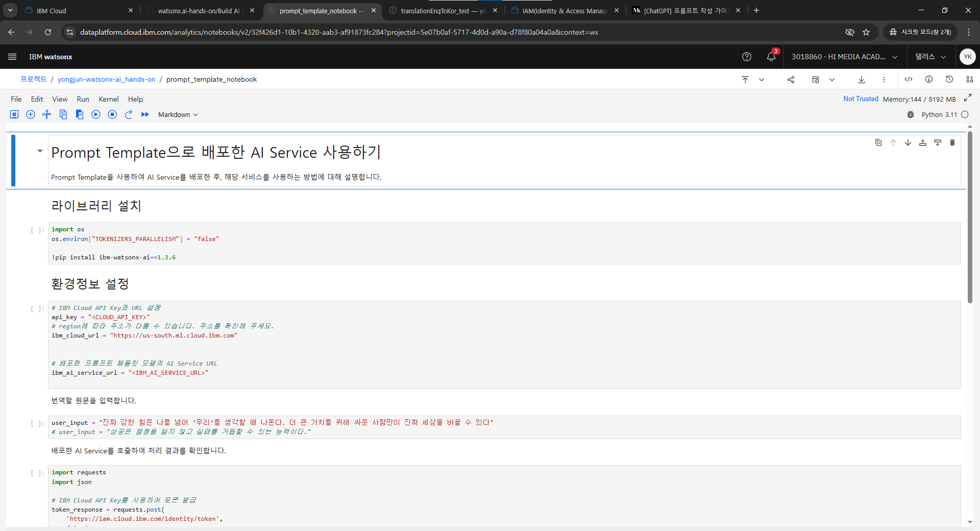Move the selected cell down
Viewport: 980px width, 531px height.
click(x=908, y=142)
